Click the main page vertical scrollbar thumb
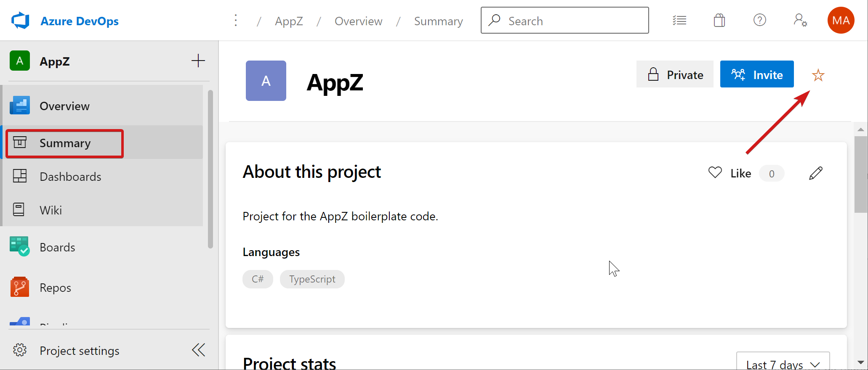868x370 pixels. 861,174
